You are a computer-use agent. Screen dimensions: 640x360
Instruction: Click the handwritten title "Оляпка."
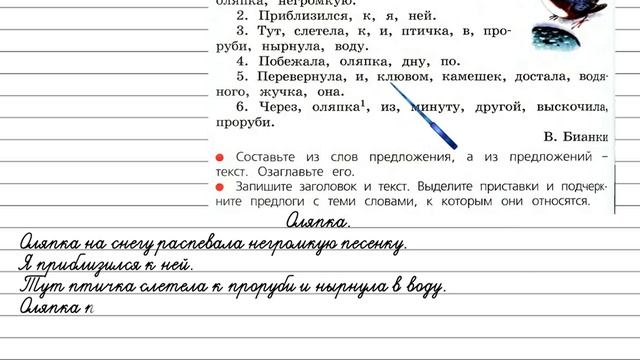318,222
